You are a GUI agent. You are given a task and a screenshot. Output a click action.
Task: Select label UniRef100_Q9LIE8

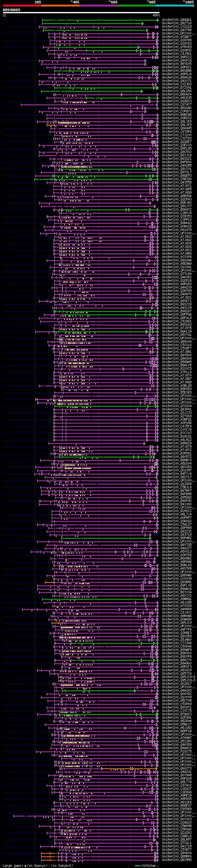[176, 122]
